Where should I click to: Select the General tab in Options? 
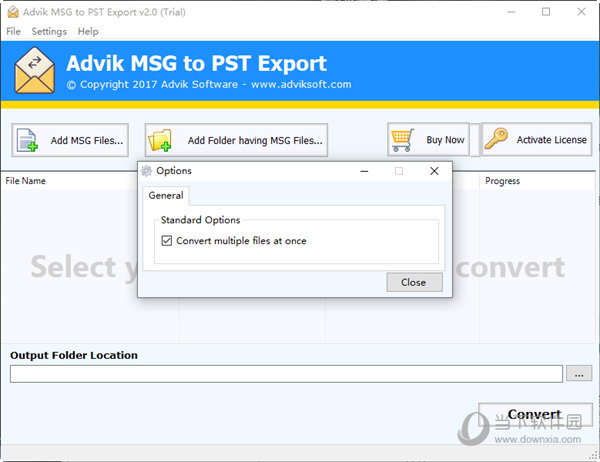coord(166,196)
